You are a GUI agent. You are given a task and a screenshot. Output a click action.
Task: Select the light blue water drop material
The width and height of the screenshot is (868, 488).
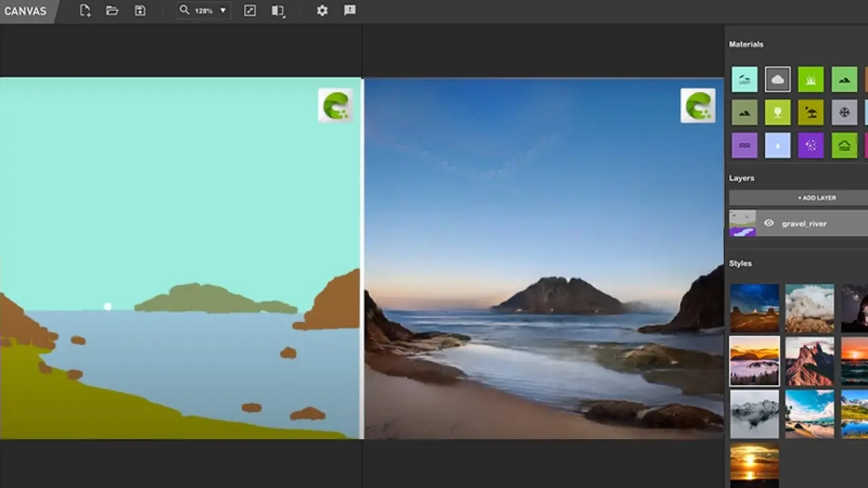pos(778,146)
